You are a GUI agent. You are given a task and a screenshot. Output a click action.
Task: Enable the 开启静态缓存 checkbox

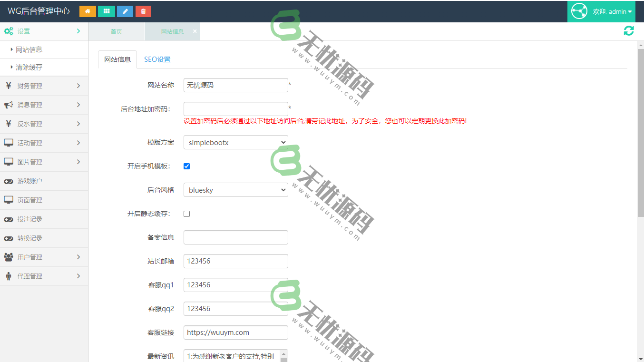pos(186,214)
